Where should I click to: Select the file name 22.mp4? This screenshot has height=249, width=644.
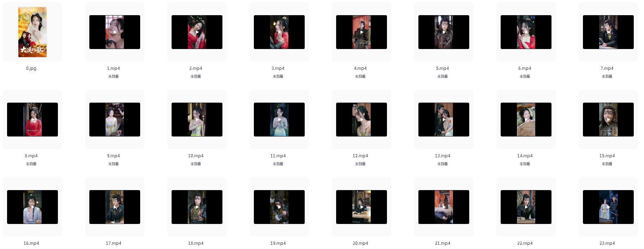[x=525, y=243]
